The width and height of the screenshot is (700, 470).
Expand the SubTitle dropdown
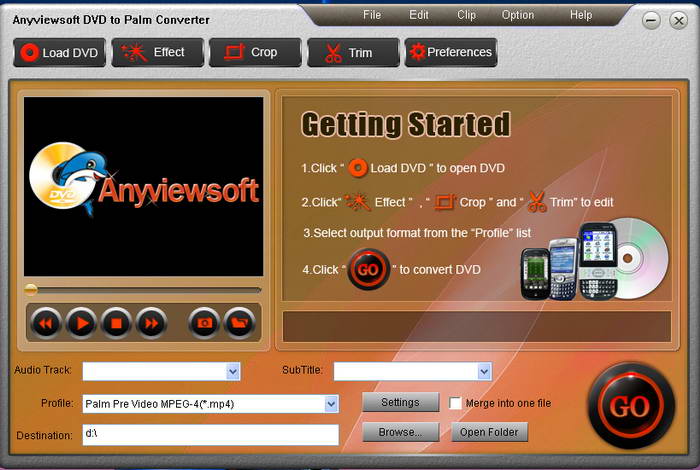(x=484, y=371)
